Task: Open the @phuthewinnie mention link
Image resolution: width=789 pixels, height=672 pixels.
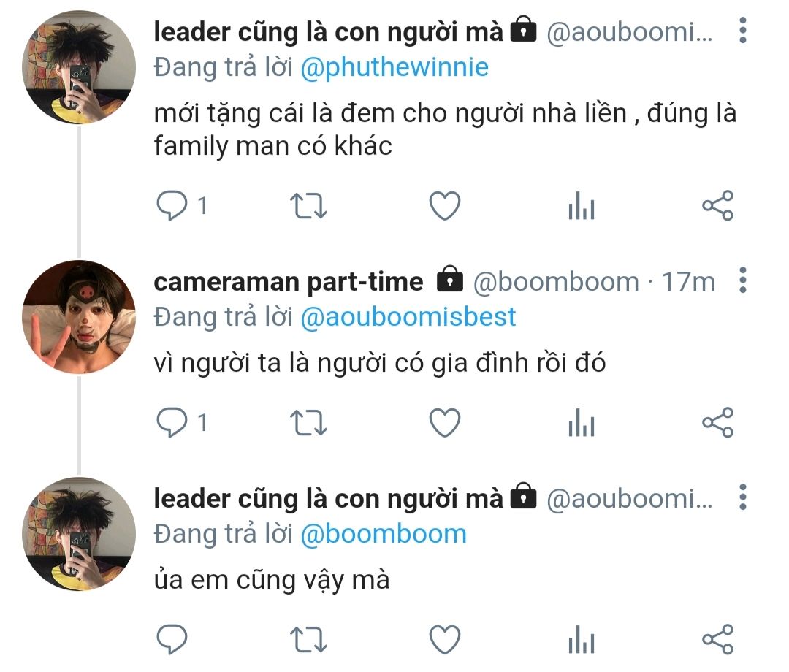Action: (x=394, y=68)
